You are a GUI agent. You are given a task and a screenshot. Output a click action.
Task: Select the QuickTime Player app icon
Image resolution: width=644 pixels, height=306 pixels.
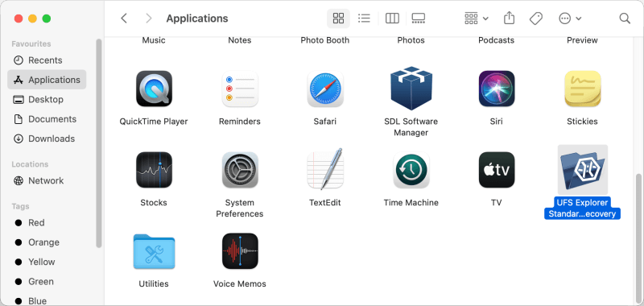tap(154, 89)
